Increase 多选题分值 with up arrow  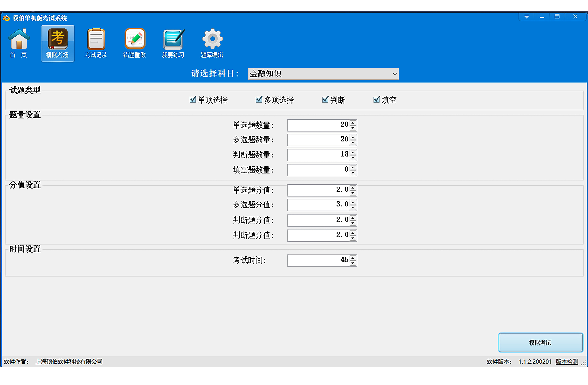click(353, 202)
